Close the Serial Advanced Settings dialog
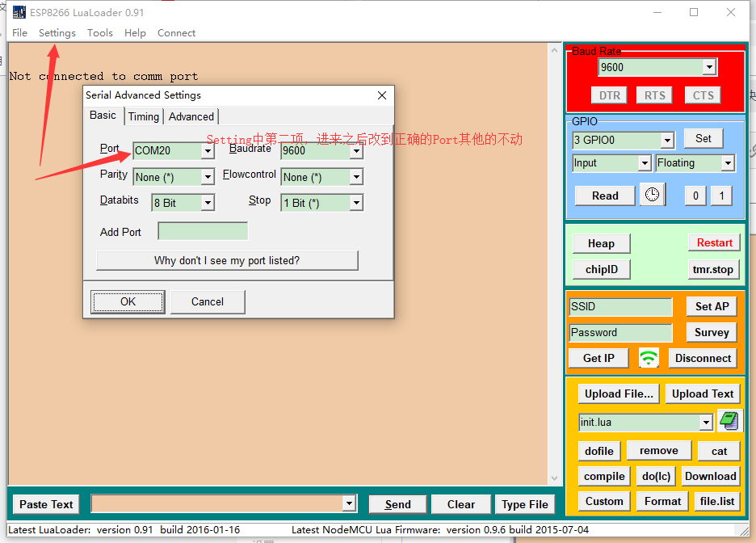 [382, 95]
